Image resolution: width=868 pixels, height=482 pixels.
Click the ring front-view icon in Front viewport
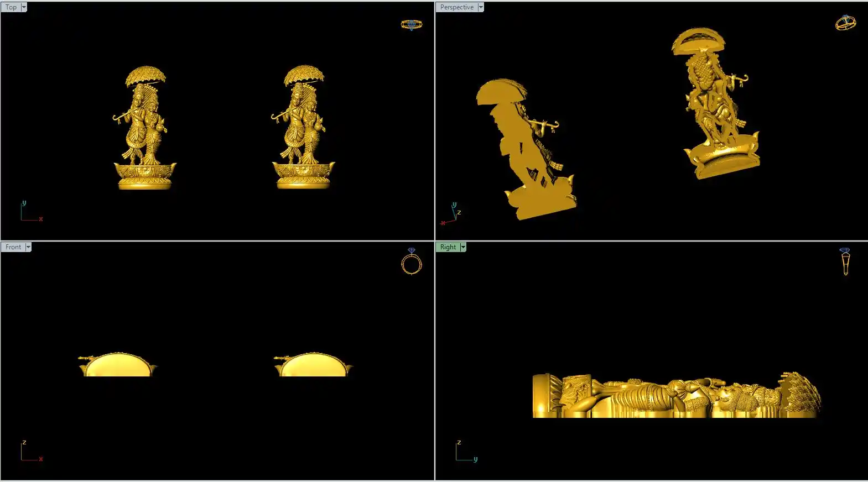point(411,261)
